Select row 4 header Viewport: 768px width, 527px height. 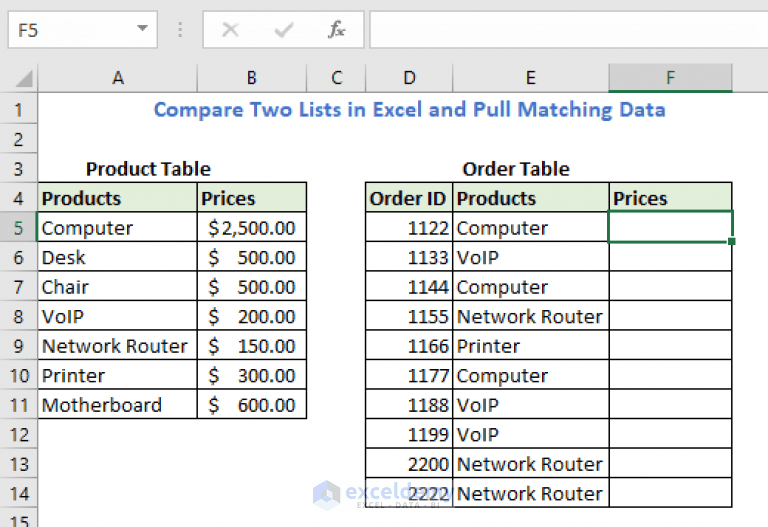pyautogui.click(x=19, y=198)
